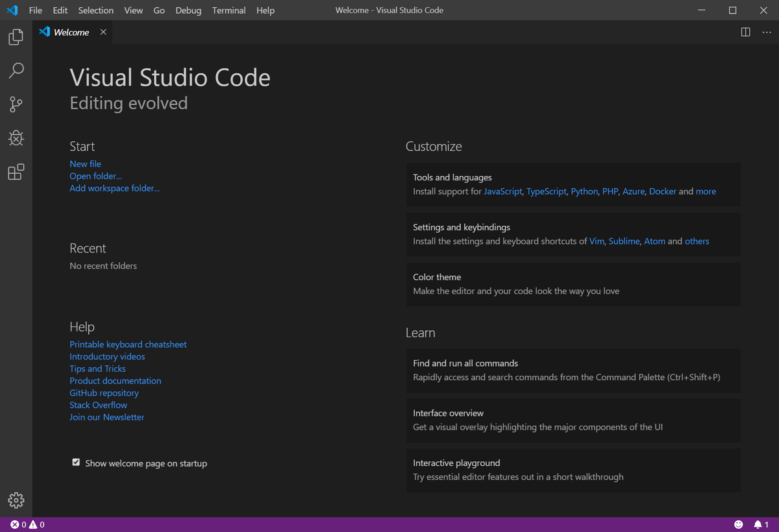Open the Extensions view icon
779x532 pixels.
tap(16, 172)
